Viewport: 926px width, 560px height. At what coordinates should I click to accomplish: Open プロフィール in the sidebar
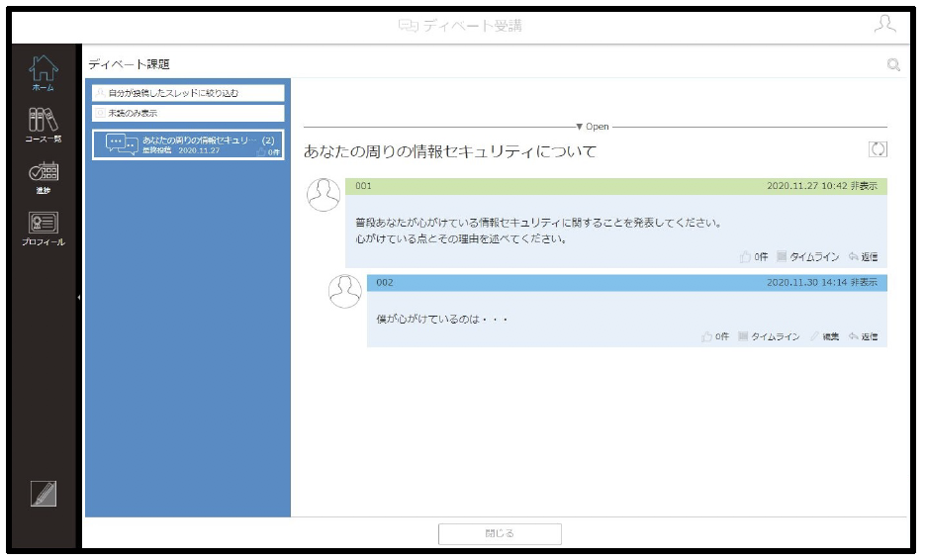coord(44,229)
